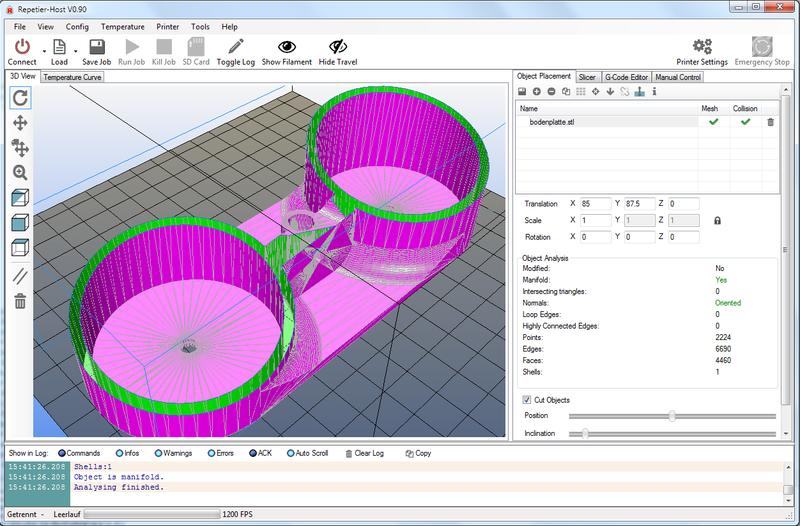Uncheck the Cut Objects checkbox
This screenshot has height=526, width=800.
(527, 400)
